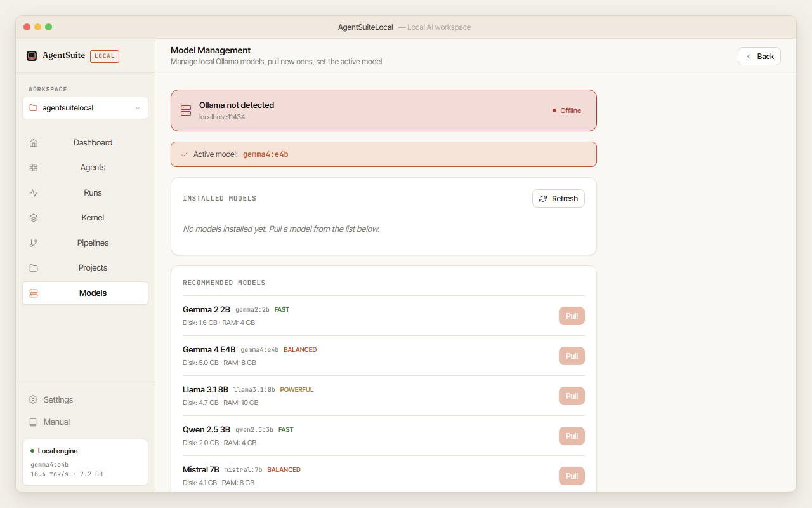Click the server icon in Ollama banner
Viewport: 812px width, 508px height.
click(186, 110)
